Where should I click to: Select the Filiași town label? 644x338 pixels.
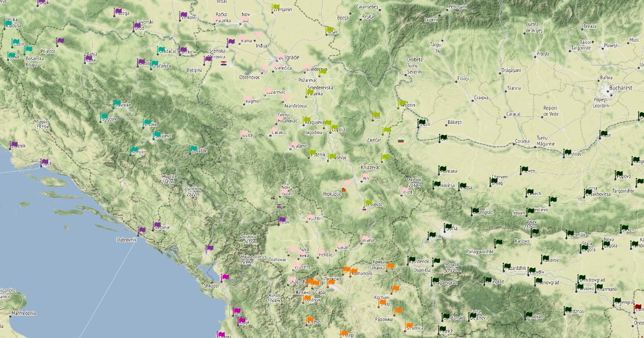[x=463, y=79]
